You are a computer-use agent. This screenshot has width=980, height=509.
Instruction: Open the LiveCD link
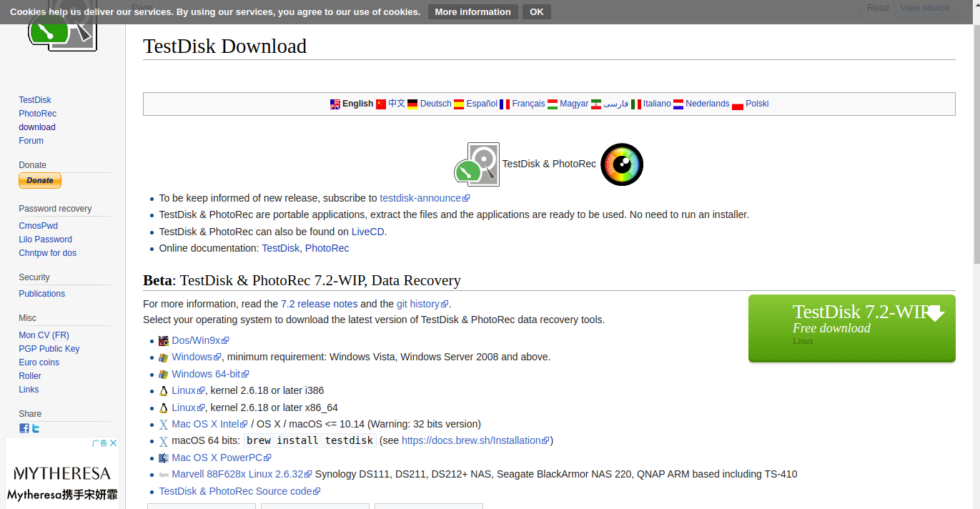tap(368, 232)
